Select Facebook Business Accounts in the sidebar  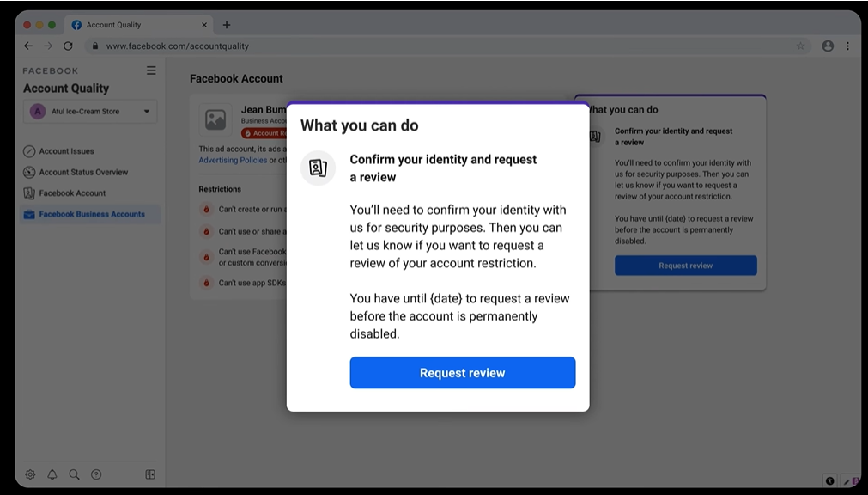[x=92, y=214]
